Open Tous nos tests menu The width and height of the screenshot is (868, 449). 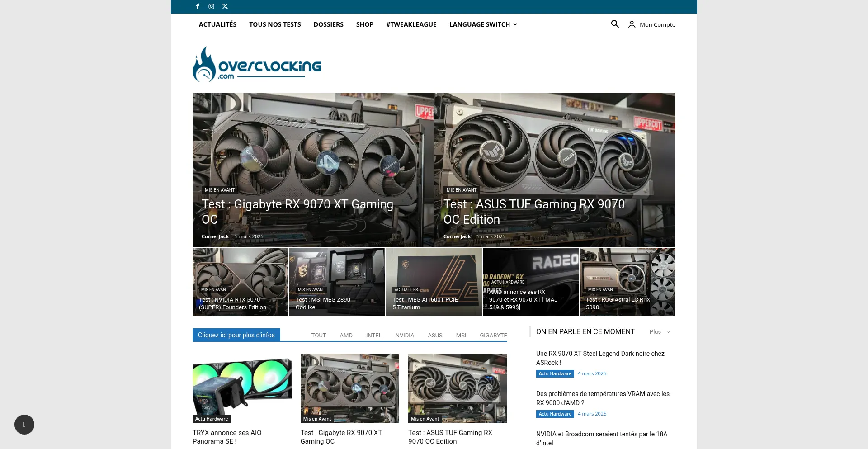pos(275,24)
